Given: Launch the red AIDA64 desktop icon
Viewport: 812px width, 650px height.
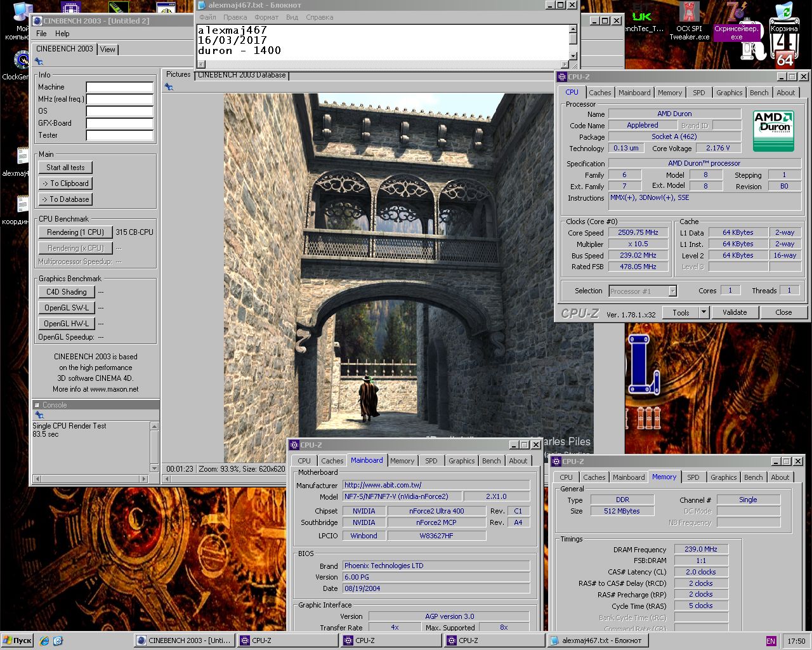Looking at the screenshot, I should click(785, 59).
